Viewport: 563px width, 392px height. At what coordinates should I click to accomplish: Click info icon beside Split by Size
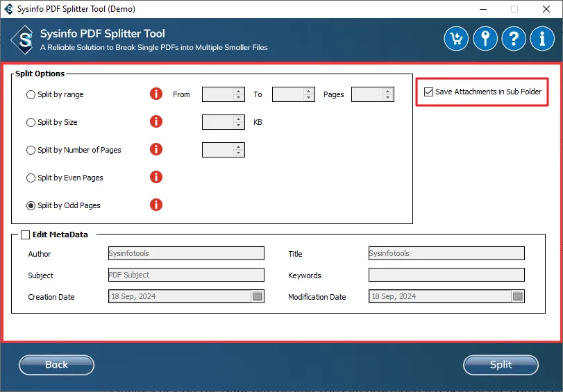click(x=156, y=122)
